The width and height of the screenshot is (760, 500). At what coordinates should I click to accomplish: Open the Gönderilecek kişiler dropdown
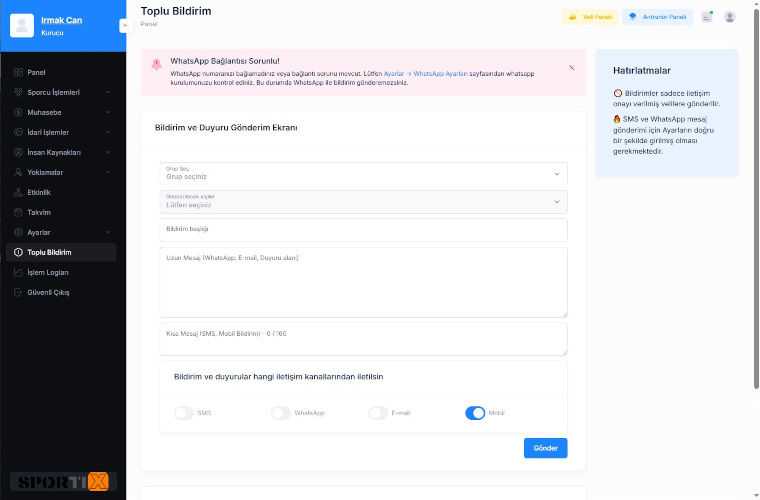364,202
